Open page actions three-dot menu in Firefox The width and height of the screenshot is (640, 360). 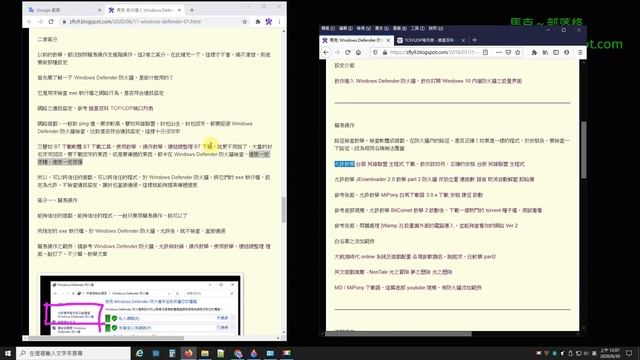[499, 52]
